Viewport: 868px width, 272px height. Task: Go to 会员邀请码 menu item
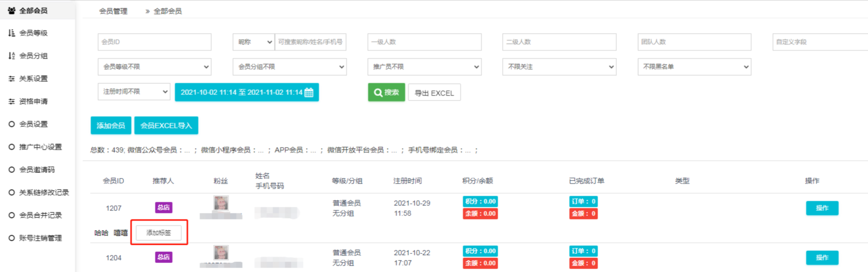click(x=37, y=170)
